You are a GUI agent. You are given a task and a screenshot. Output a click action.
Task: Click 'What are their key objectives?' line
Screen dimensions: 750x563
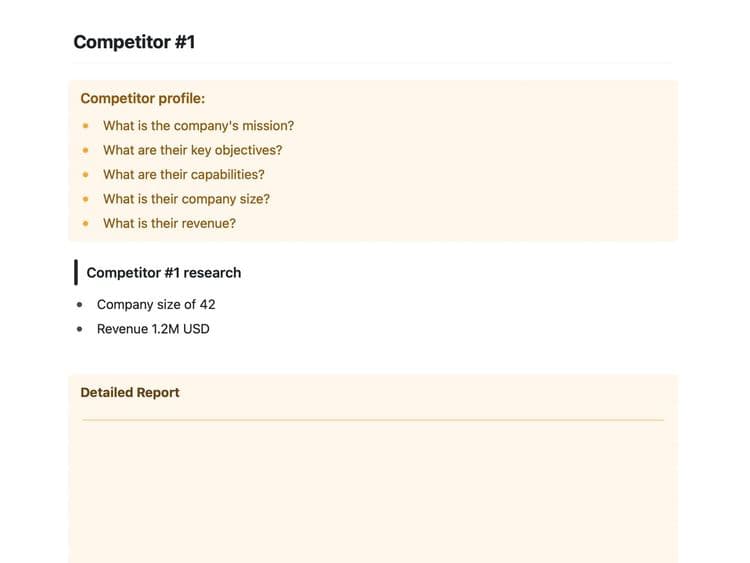point(192,150)
